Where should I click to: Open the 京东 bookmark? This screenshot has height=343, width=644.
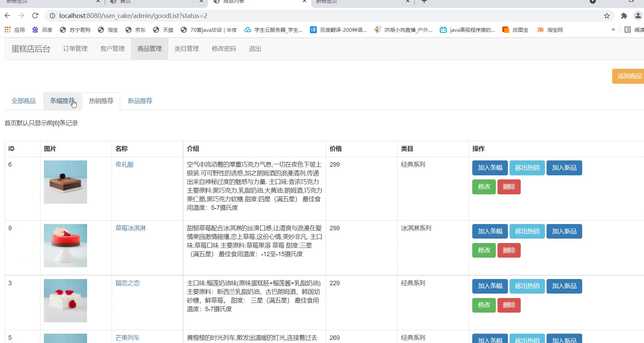pyautogui.click(x=135, y=30)
